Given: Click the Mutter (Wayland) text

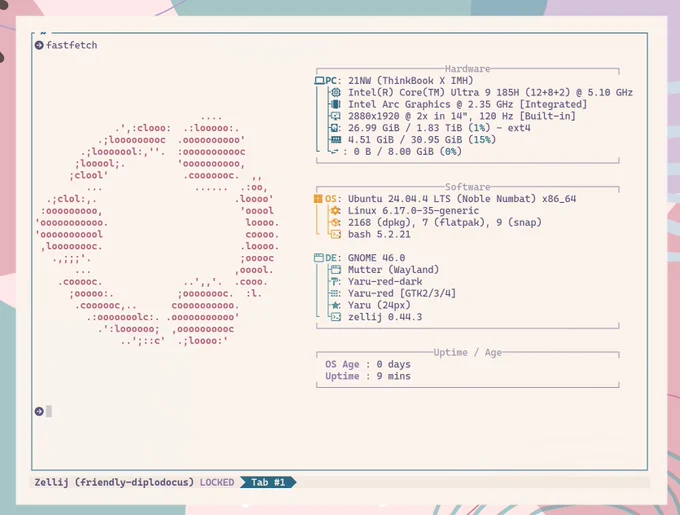Looking at the screenshot, I should [x=393, y=270].
